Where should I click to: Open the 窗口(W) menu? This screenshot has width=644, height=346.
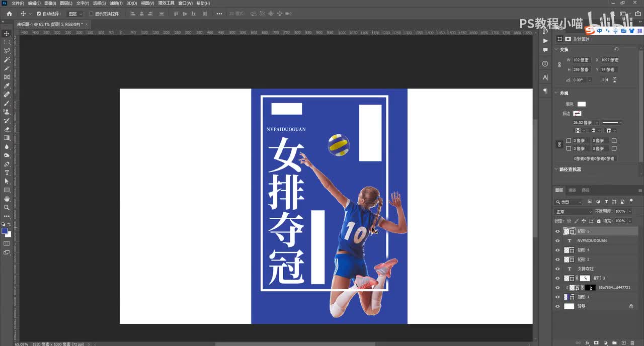[186, 3]
